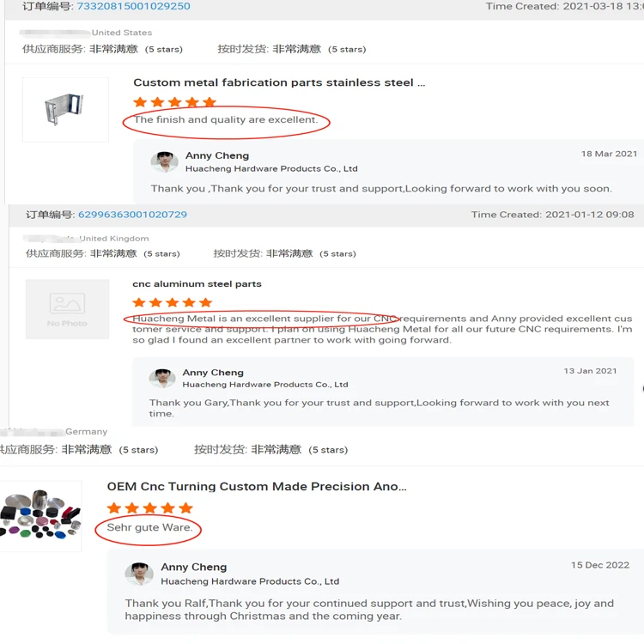Open order number 73320815001029250 link
Screen dimensions: 644x644
[133, 6]
